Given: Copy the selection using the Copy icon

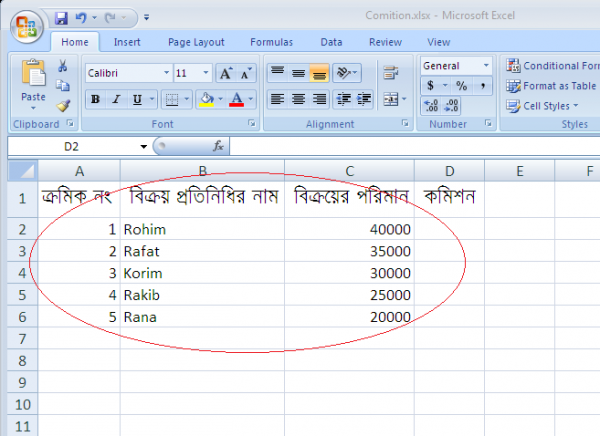Looking at the screenshot, I should click(62, 85).
